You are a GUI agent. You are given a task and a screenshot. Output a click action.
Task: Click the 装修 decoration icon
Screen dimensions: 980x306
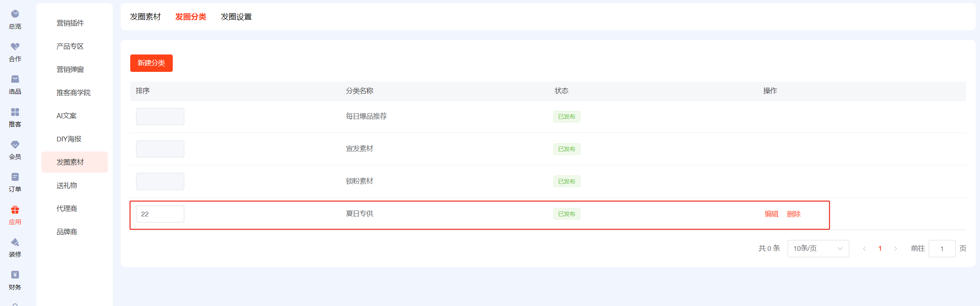pos(15,242)
